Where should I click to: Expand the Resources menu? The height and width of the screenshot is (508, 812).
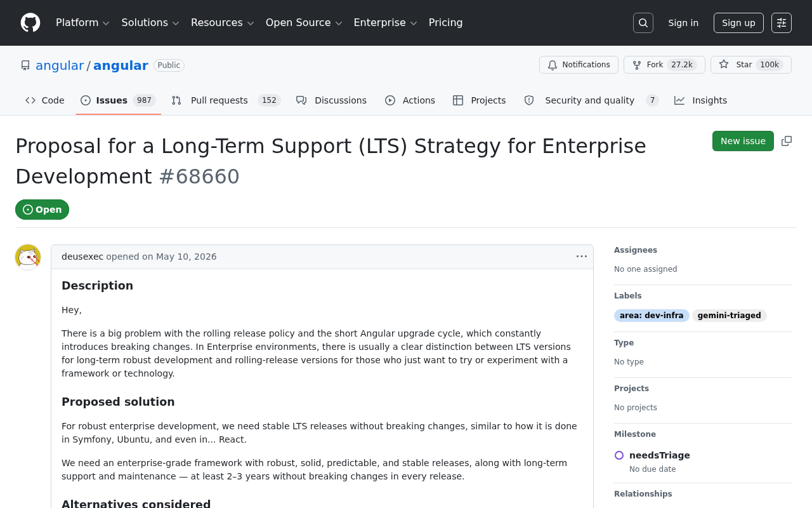222,23
